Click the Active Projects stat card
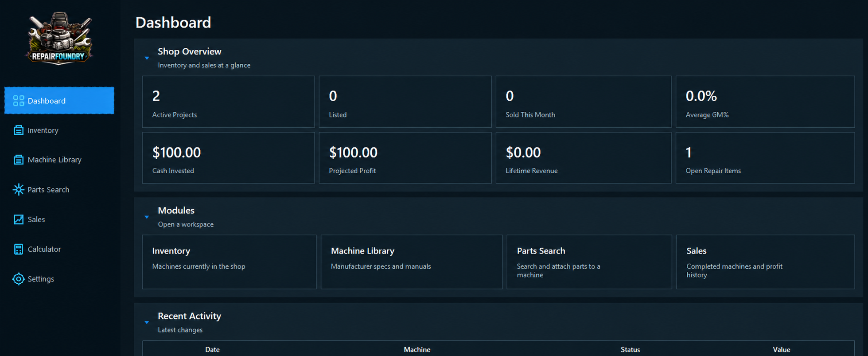The image size is (868, 356). point(228,102)
